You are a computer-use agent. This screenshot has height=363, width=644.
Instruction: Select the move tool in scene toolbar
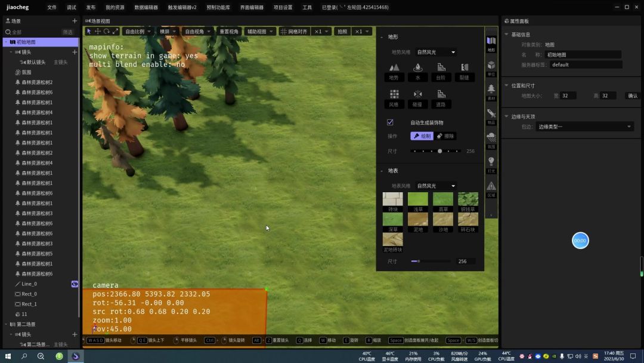pos(98,31)
